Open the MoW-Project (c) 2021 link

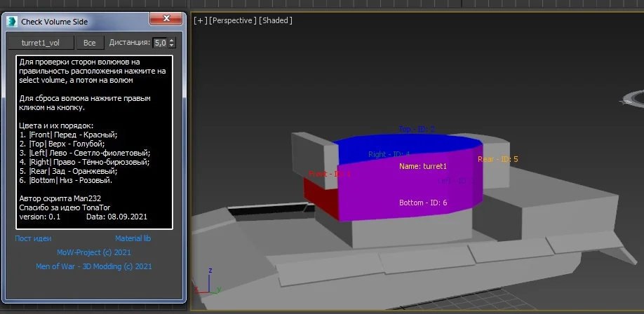pyautogui.click(x=93, y=252)
